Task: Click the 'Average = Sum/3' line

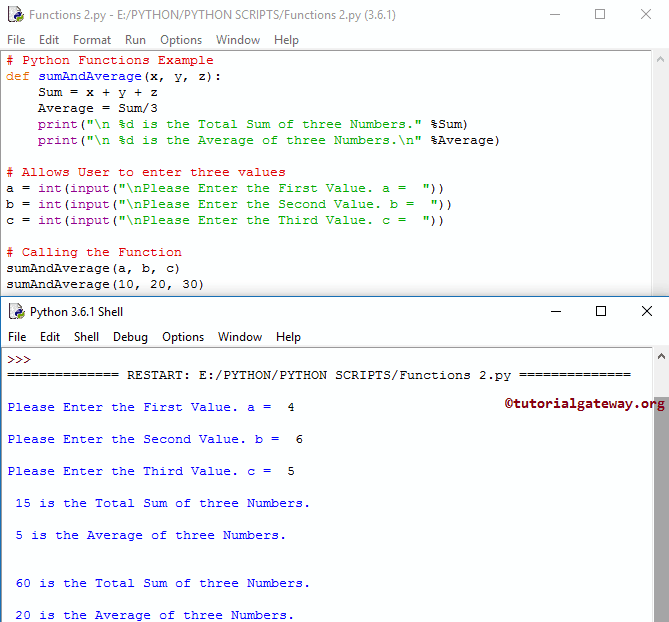Action: (98, 108)
